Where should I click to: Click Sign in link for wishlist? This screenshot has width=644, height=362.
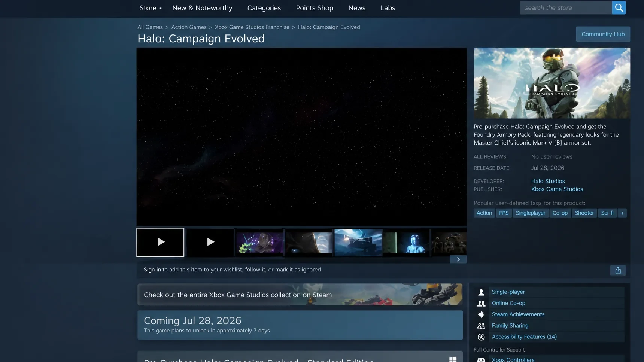click(x=152, y=270)
